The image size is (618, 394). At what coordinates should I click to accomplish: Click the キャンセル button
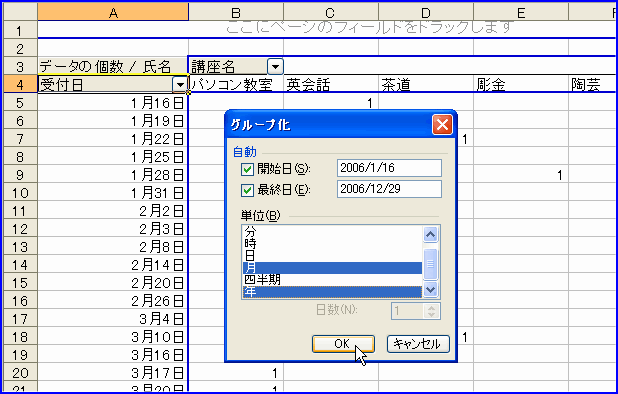tap(418, 344)
